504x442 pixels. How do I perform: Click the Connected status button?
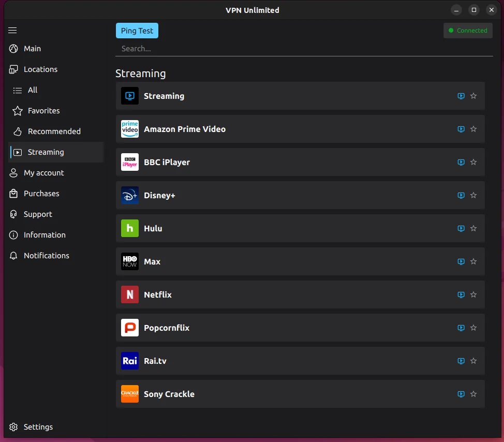468,31
